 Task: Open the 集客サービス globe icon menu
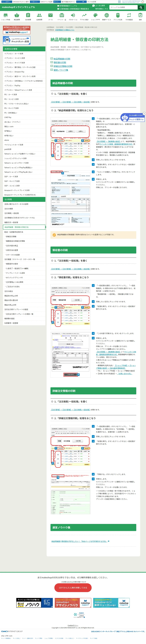pos(107,17)
